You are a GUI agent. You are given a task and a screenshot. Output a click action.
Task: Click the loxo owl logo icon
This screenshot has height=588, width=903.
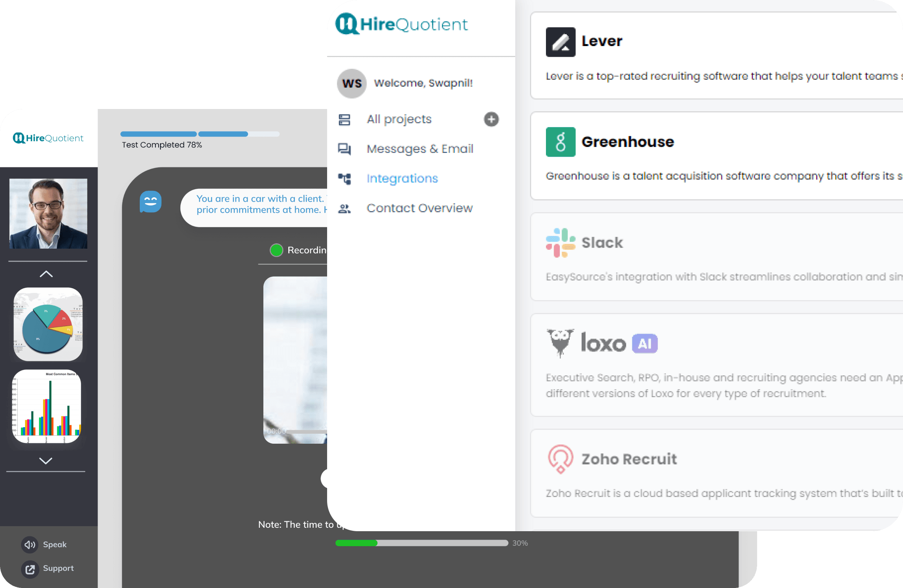560,343
